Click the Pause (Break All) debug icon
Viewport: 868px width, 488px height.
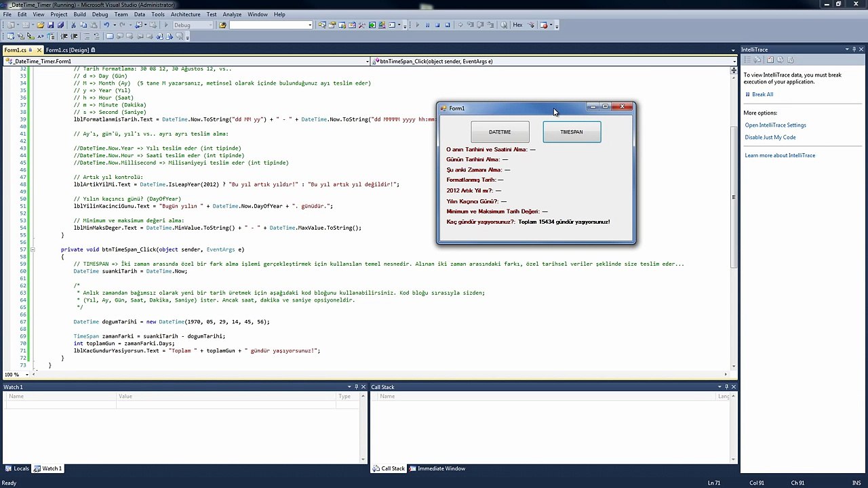[427, 25]
